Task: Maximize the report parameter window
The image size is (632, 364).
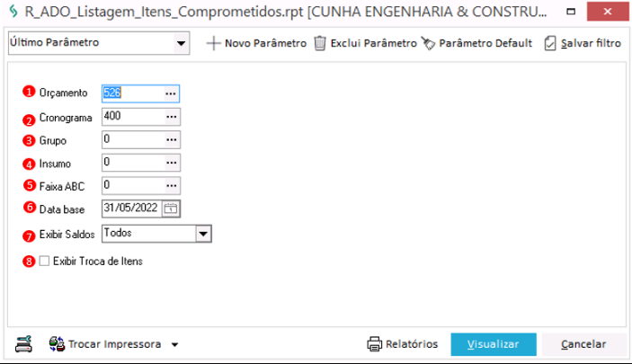Action: (x=571, y=12)
